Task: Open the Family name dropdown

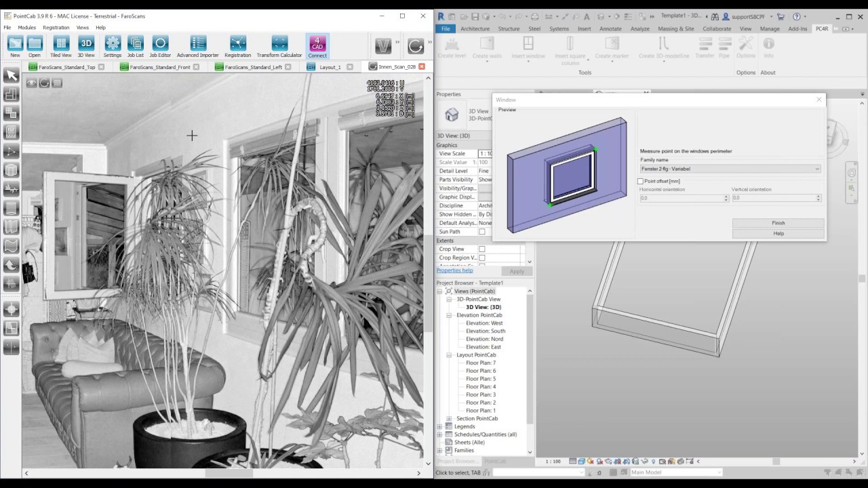Action: pos(730,169)
